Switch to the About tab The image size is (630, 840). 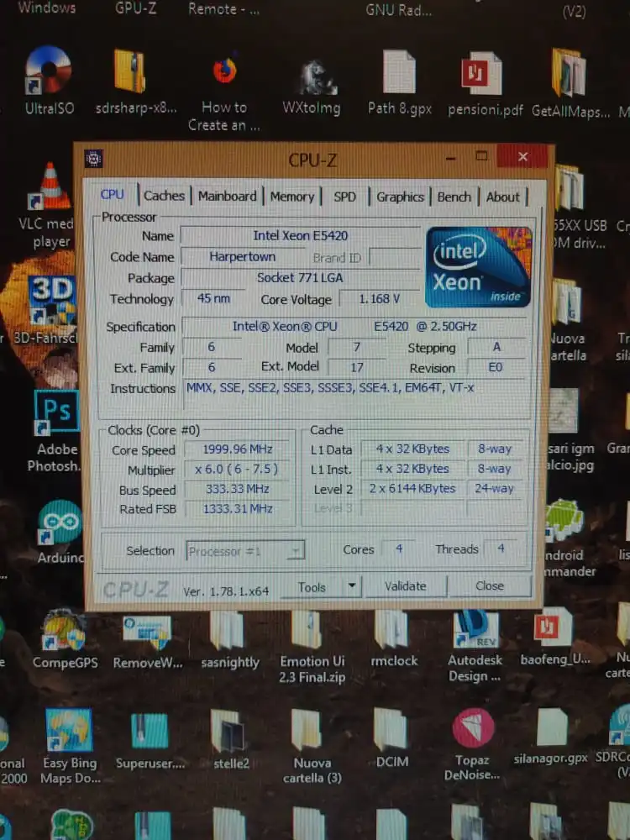pyautogui.click(x=502, y=197)
